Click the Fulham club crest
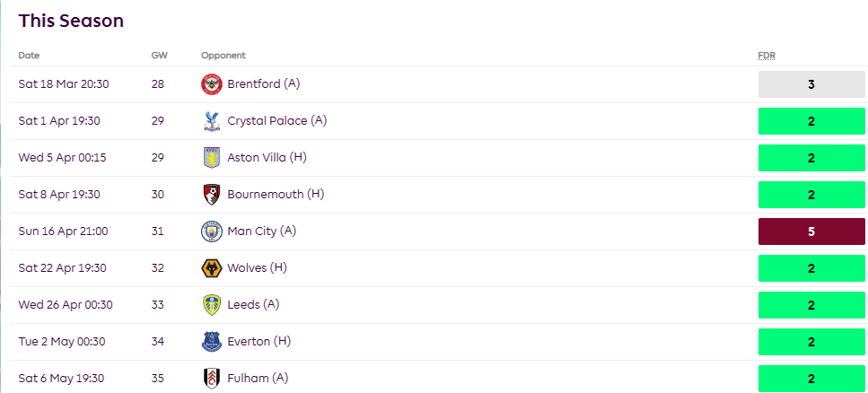The height and width of the screenshot is (393, 868). click(211, 379)
